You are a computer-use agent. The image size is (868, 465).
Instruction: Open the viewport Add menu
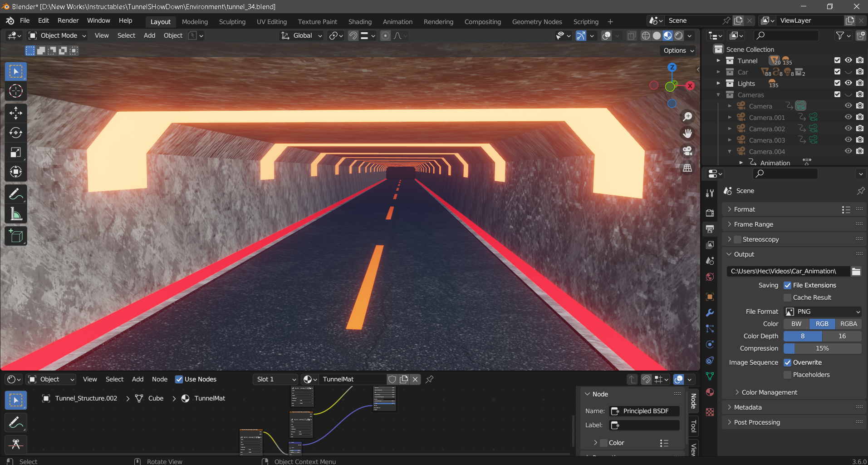tap(149, 36)
